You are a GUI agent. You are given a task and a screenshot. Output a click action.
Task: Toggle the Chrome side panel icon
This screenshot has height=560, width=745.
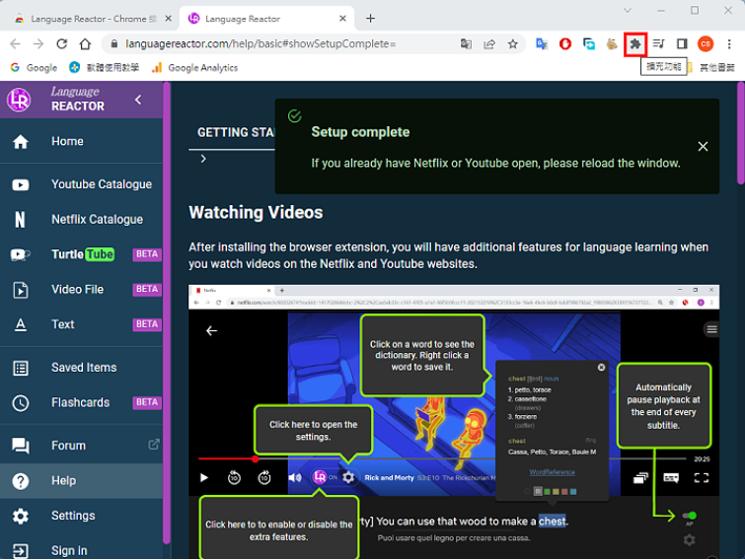(682, 44)
